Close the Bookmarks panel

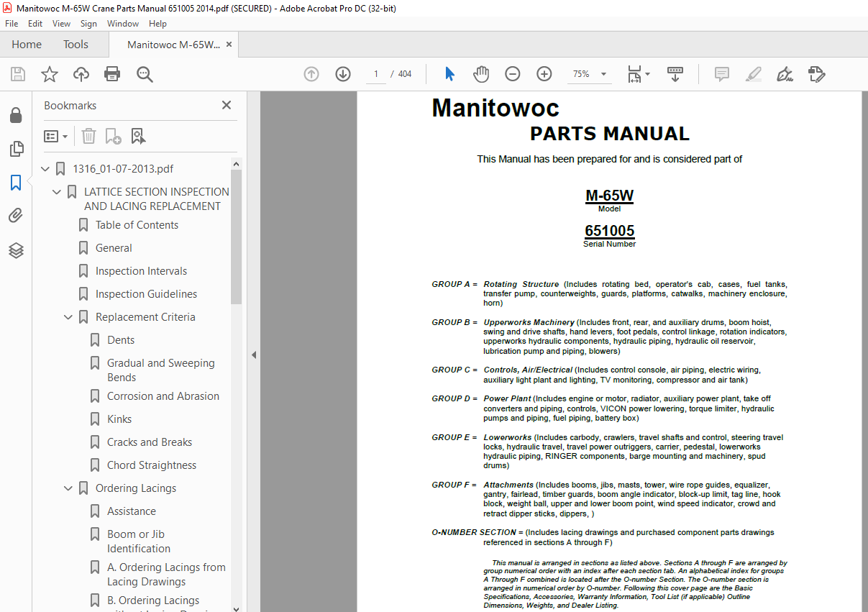(x=227, y=105)
